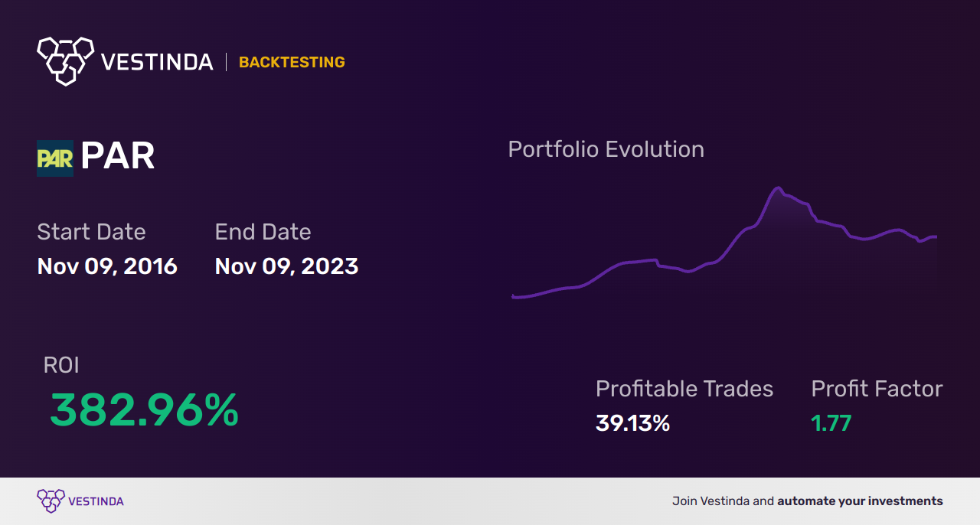Click the 39.13% profitable trades value
This screenshot has height=525, width=980.
pos(632,423)
